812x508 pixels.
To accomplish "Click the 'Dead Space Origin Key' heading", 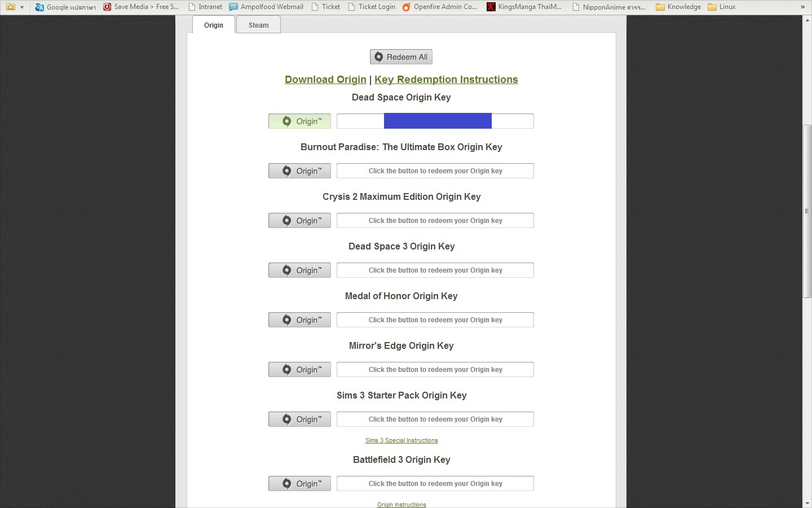I will (x=401, y=98).
